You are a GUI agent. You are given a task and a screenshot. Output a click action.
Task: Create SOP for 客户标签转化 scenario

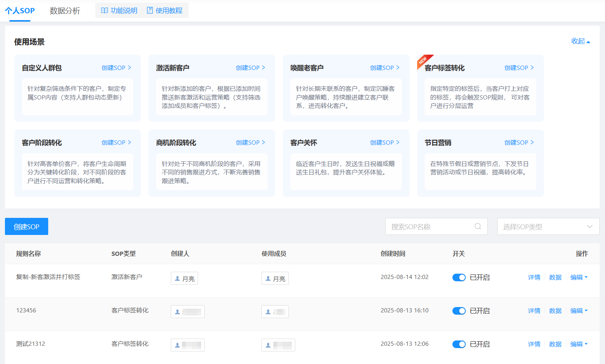tap(519, 68)
